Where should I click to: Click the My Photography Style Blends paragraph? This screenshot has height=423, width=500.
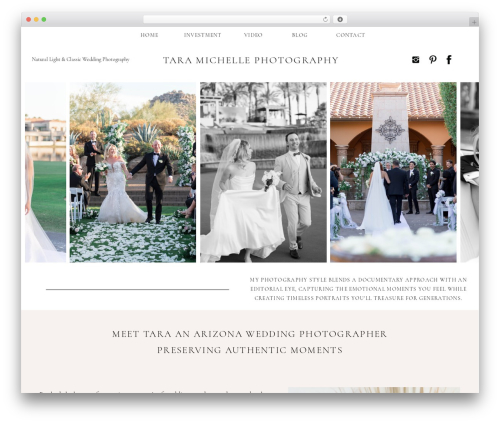click(358, 289)
